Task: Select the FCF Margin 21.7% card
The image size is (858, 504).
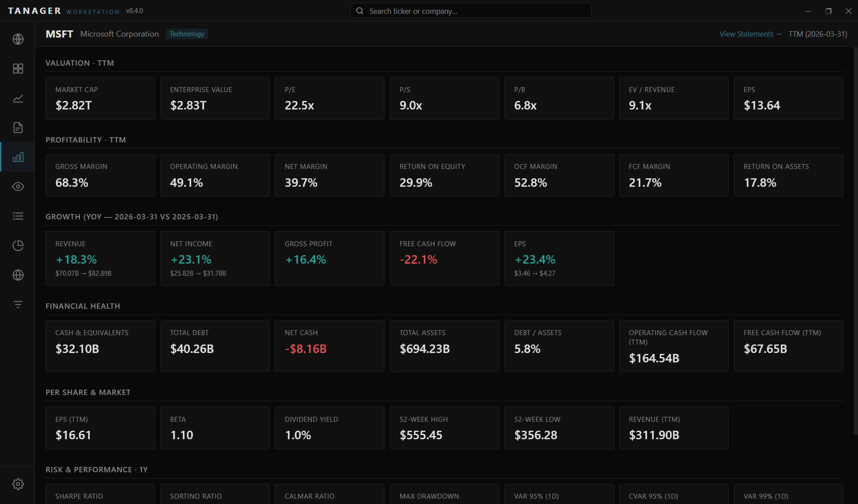Action: (x=674, y=175)
